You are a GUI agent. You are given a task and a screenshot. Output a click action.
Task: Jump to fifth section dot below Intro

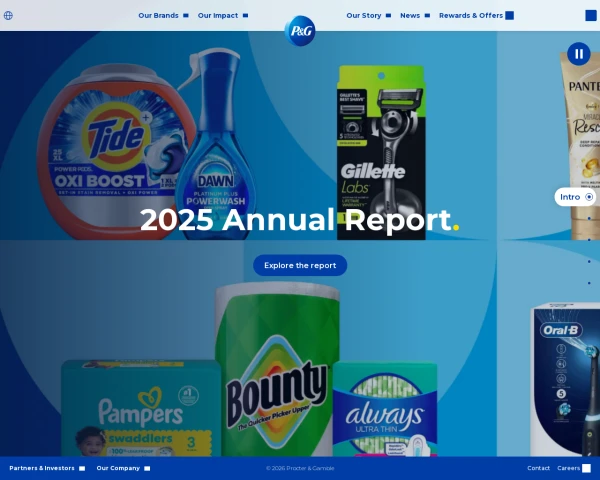[x=589, y=283]
